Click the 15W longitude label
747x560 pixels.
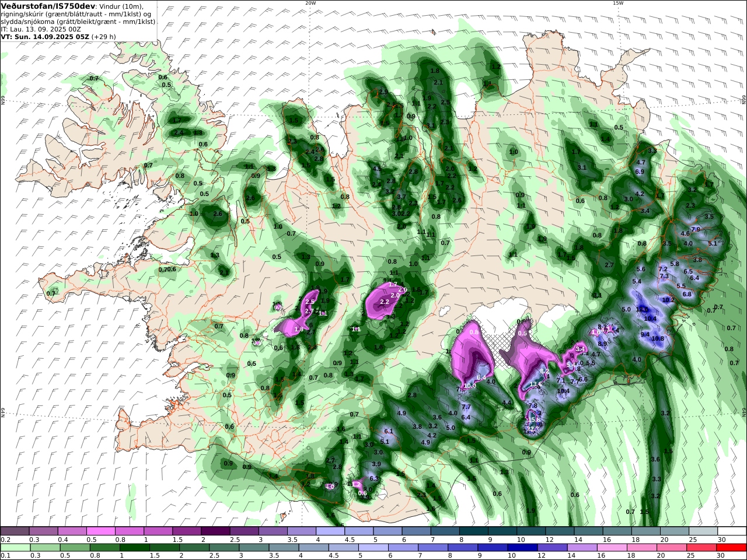[x=618, y=3]
